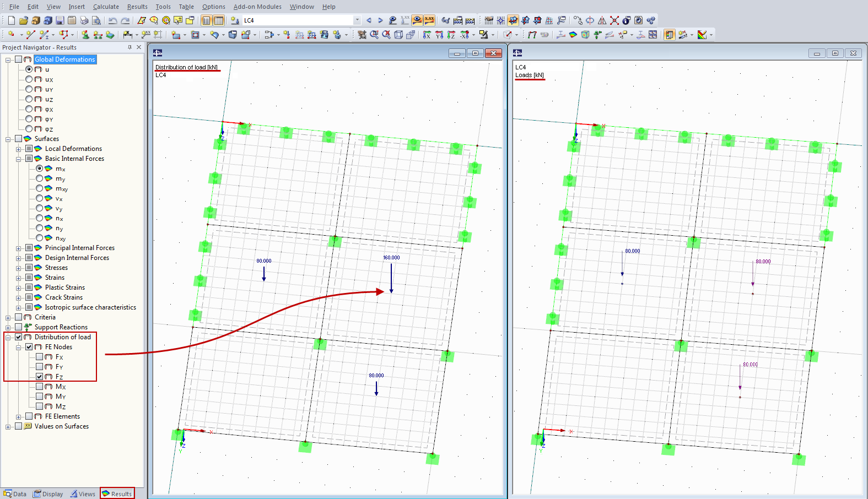
Task: Expand the Local Deformations tree node
Action: click(19, 149)
